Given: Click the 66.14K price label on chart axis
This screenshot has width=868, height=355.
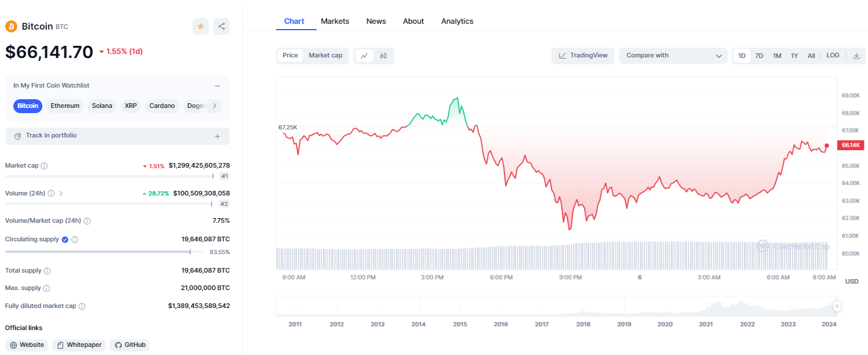Looking at the screenshot, I should [x=851, y=145].
